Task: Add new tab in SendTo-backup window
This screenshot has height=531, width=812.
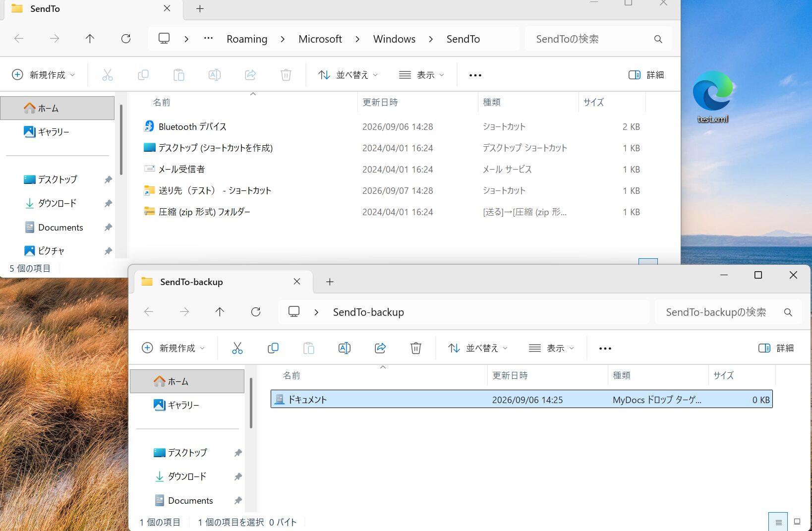Action: pyautogui.click(x=330, y=282)
